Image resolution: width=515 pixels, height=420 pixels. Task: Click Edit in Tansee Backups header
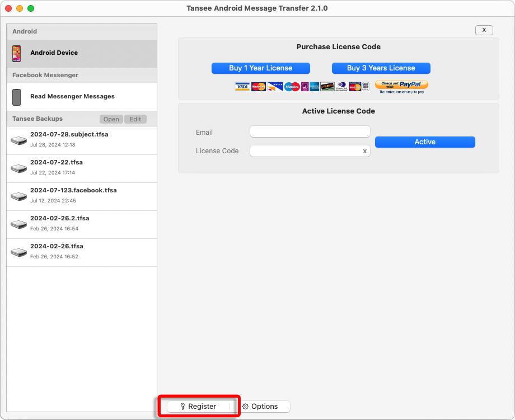click(x=135, y=119)
